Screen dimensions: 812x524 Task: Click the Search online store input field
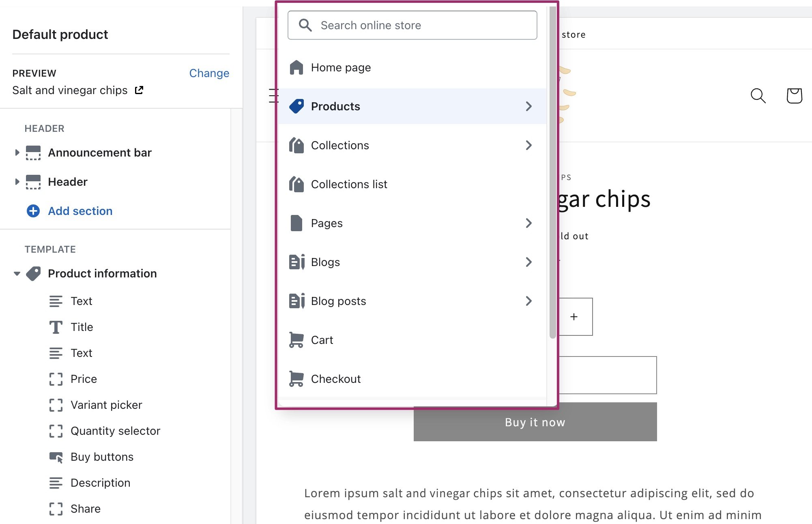point(412,25)
